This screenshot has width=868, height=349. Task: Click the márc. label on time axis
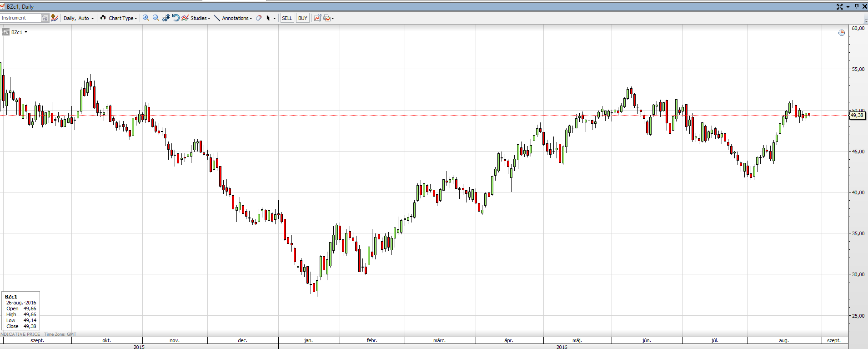tap(439, 340)
